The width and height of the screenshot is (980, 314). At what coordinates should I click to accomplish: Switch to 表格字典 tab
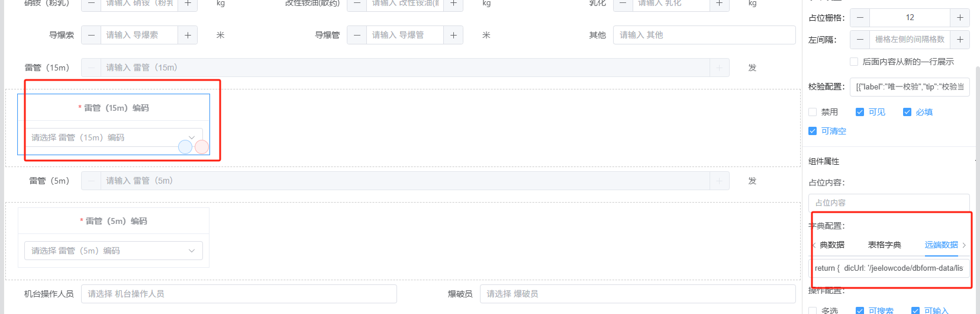(x=884, y=245)
